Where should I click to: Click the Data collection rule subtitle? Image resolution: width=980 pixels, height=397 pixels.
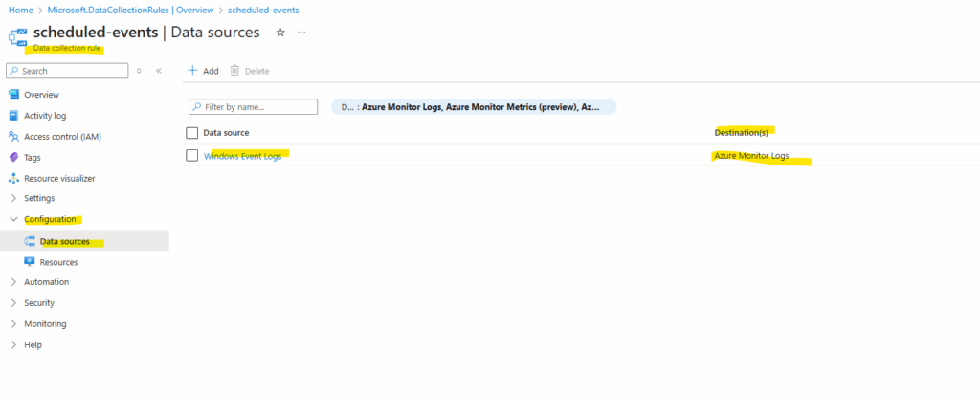point(67,48)
